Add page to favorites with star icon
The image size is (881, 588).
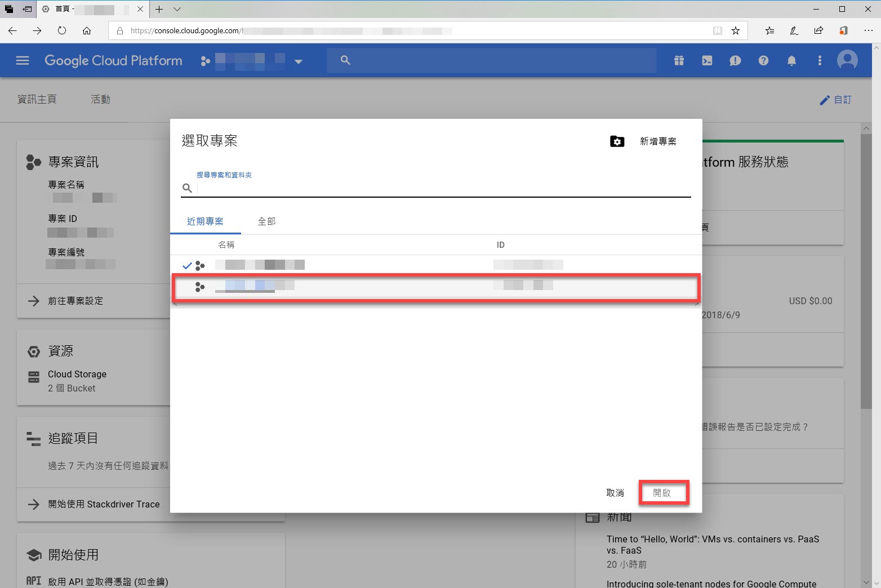735,31
